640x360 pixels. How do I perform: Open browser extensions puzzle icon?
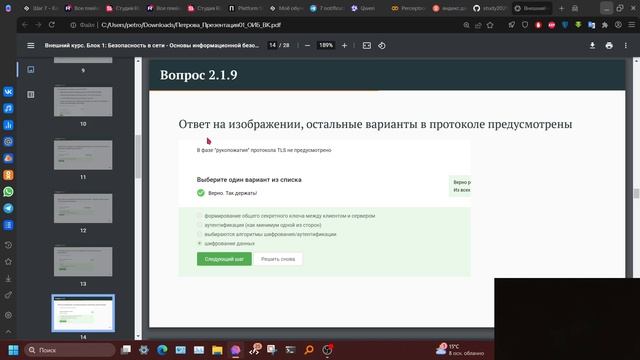tap(604, 25)
